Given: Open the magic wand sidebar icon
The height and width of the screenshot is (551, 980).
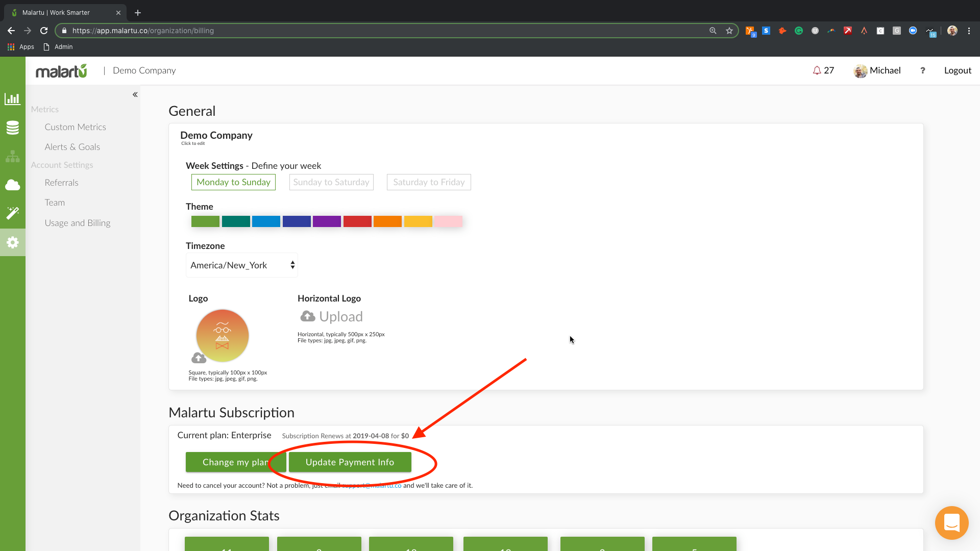Looking at the screenshot, I should tap(12, 213).
